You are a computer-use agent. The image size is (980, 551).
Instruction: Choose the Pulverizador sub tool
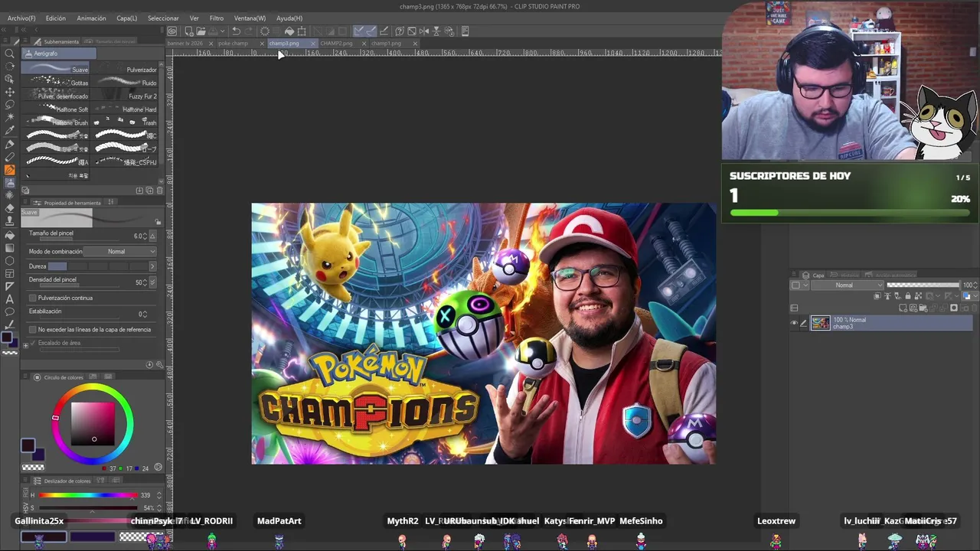coord(126,69)
